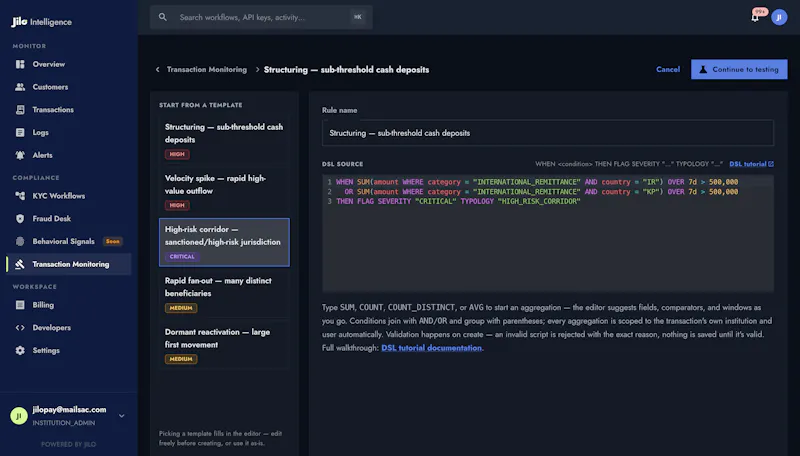Select High-risk corridor template
This screenshot has height=456, width=800.
click(x=224, y=242)
